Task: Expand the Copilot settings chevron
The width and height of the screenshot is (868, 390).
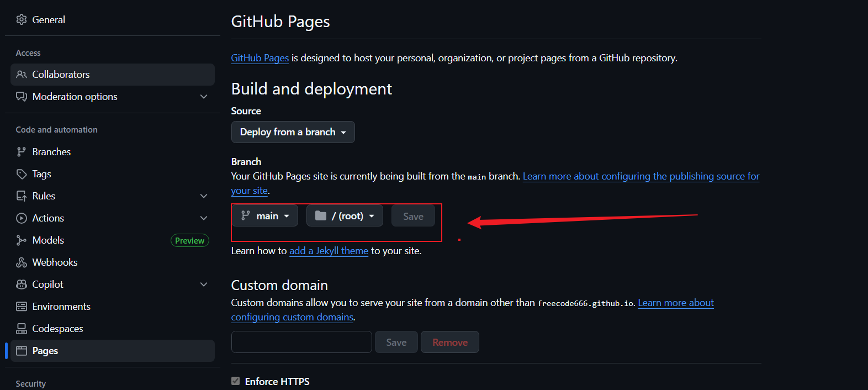Action: pyautogui.click(x=204, y=284)
